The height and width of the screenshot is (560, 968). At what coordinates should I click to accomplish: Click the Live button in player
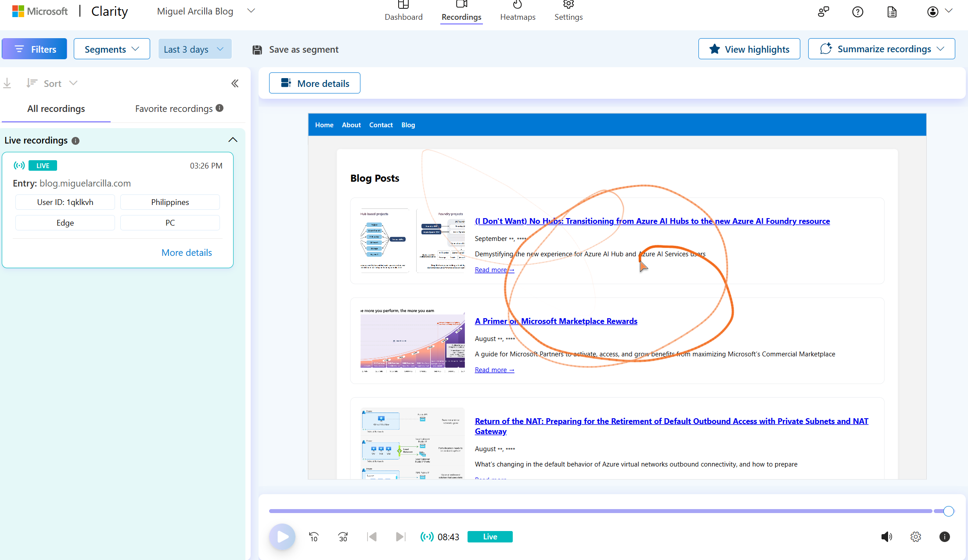(490, 536)
